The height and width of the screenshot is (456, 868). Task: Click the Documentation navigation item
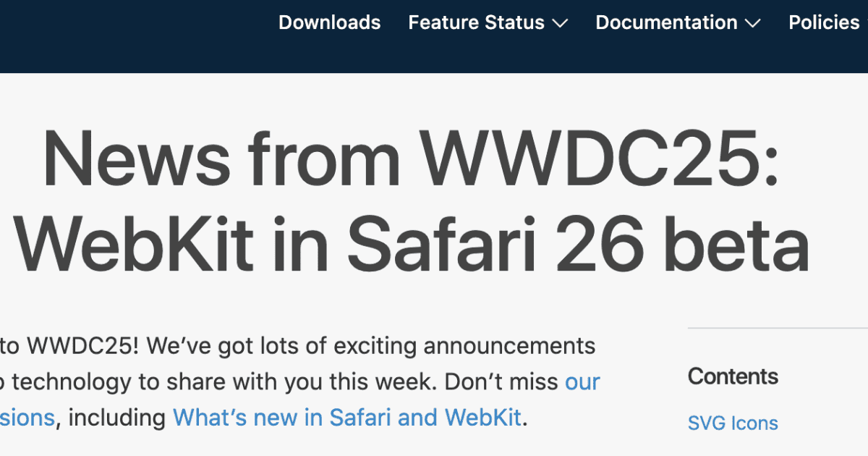pyautogui.click(x=667, y=23)
